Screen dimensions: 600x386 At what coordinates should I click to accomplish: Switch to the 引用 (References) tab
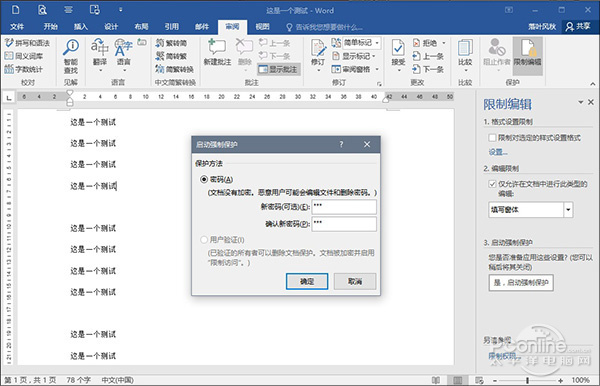pyautogui.click(x=171, y=27)
